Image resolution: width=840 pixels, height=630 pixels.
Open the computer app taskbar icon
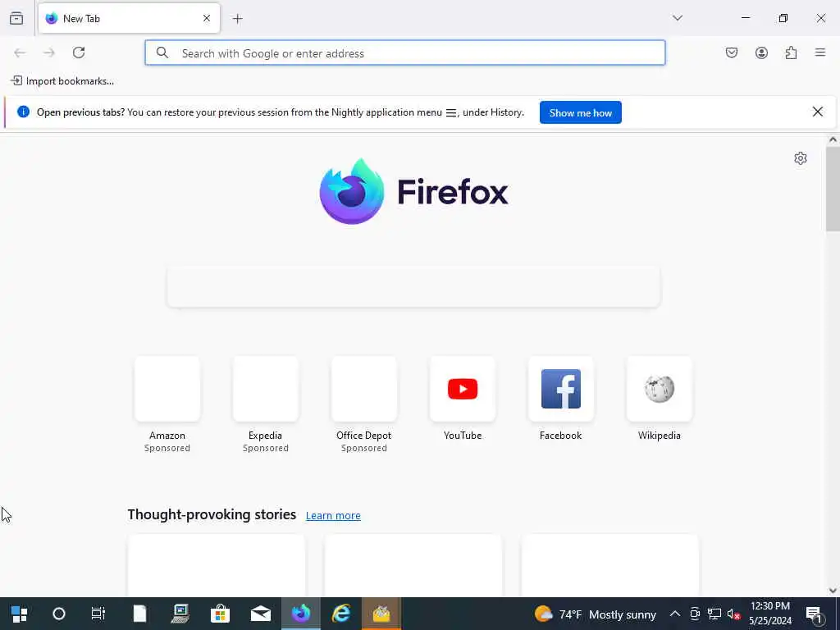(x=180, y=614)
